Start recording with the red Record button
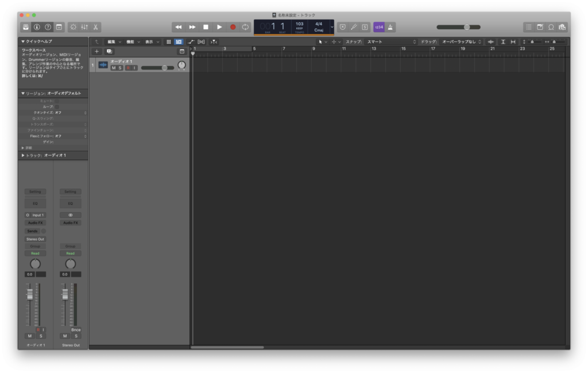 (233, 27)
